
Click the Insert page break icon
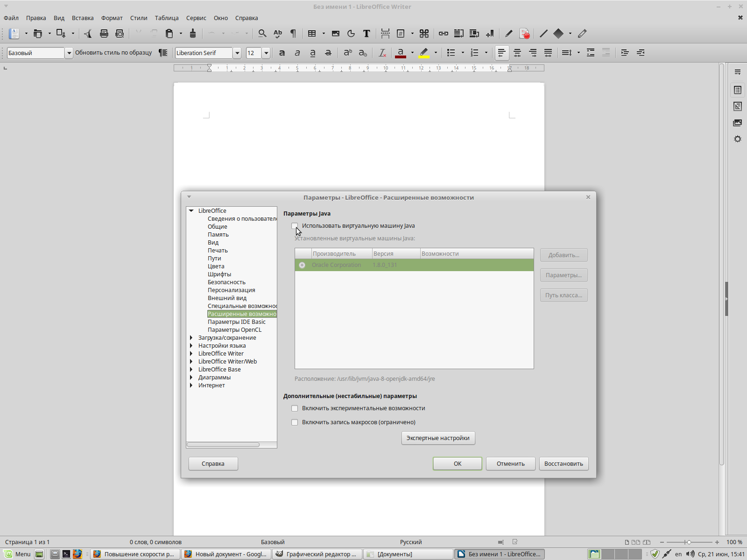(385, 34)
